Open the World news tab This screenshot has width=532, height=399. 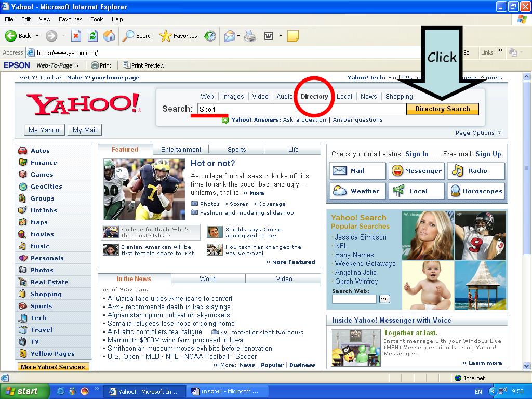[x=208, y=278]
